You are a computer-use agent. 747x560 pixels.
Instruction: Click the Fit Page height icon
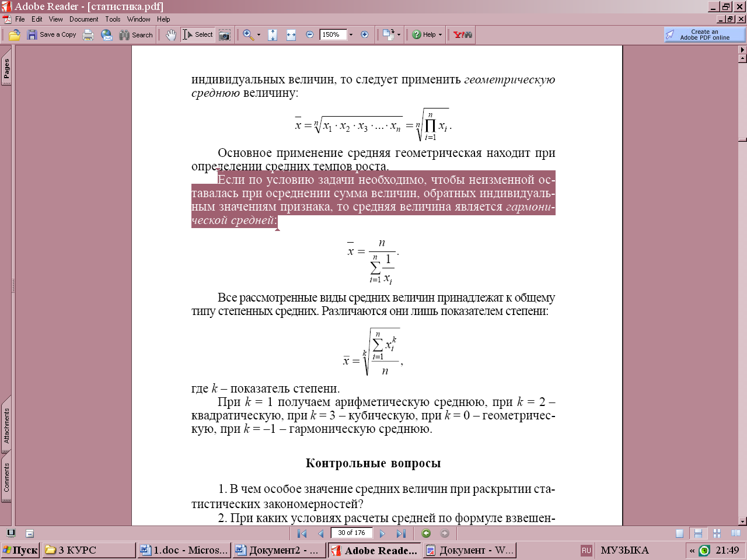pyautogui.click(x=273, y=35)
